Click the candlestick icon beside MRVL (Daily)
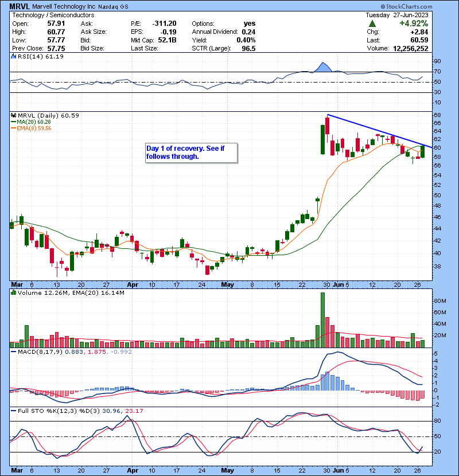This screenshot has height=476, width=459. 13,115
